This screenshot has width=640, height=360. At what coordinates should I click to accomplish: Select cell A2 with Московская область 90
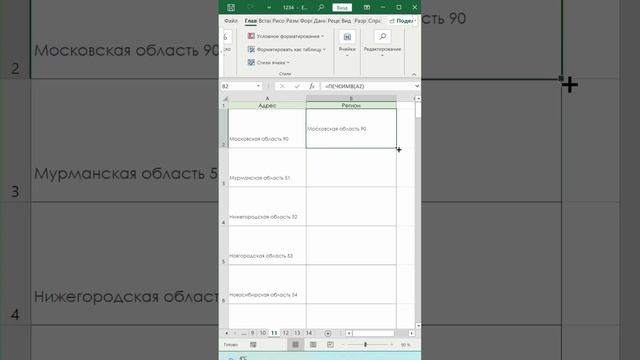[267, 129]
